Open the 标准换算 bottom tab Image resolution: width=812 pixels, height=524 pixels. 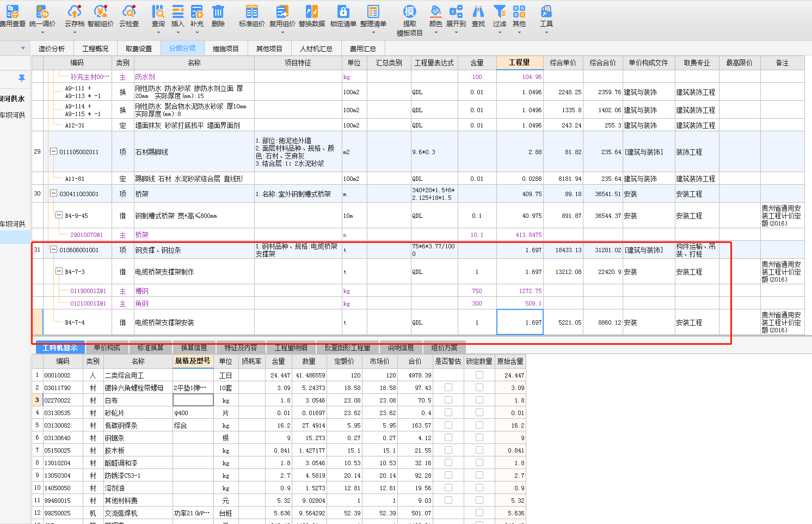(x=151, y=348)
